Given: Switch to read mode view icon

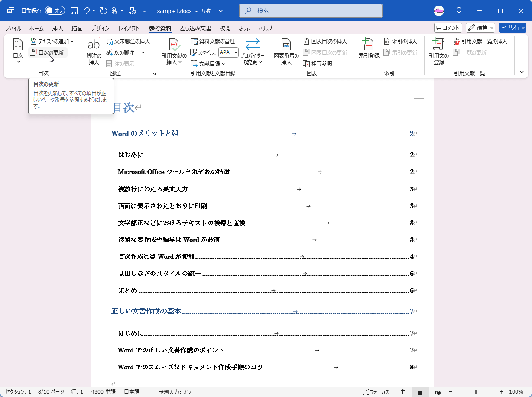Looking at the screenshot, I should point(403,392).
